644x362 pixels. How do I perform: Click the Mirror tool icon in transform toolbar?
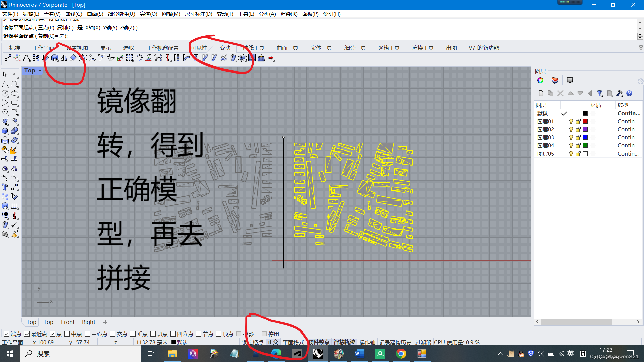pos(64,58)
